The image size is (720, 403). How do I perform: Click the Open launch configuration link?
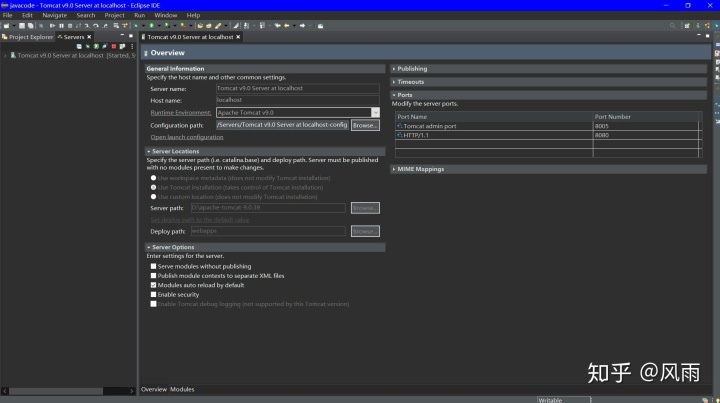(187, 137)
